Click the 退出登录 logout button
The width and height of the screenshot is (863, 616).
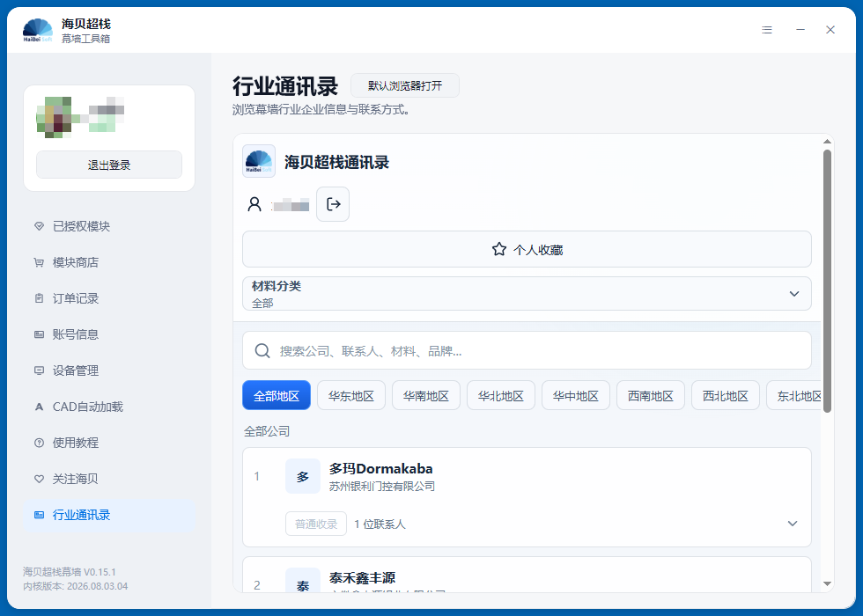click(109, 165)
